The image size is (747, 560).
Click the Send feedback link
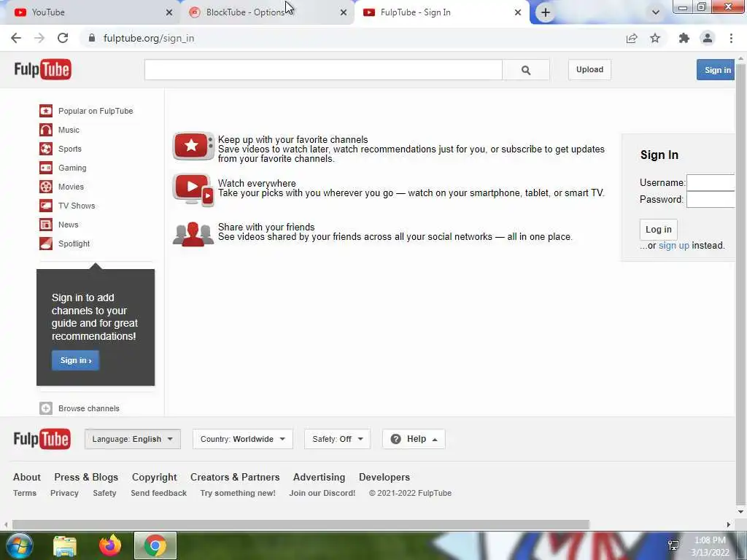pos(158,493)
